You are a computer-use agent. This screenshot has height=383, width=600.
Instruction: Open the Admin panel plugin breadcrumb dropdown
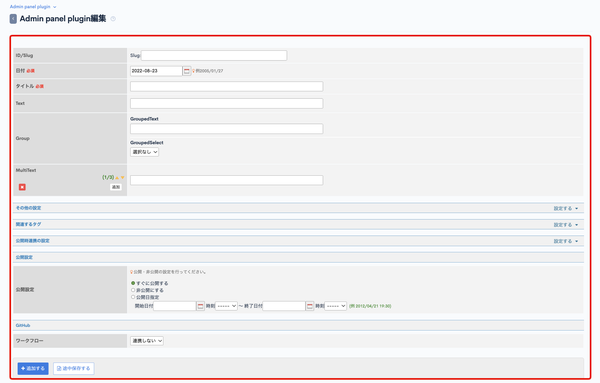[33, 7]
